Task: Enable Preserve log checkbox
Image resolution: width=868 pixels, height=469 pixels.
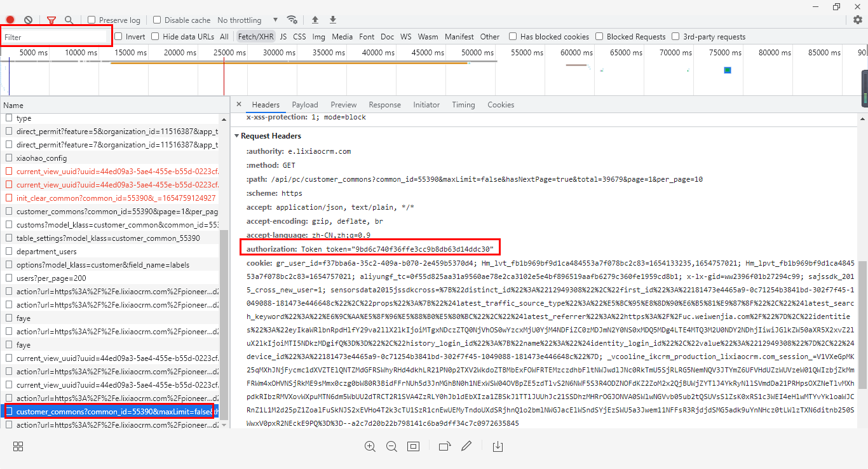Action: tap(92, 20)
